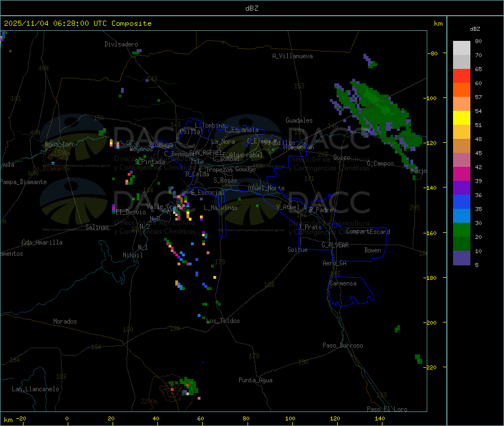504x426 pixels.
Task: Click the Agua_Toro label
Action: [60, 144]
